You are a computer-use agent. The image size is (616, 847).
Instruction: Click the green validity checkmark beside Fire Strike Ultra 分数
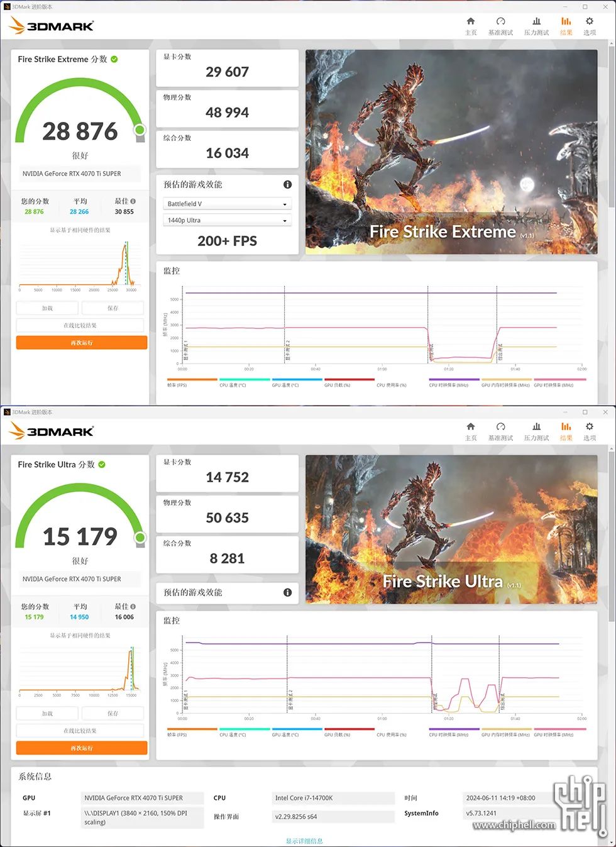(102, 465)
